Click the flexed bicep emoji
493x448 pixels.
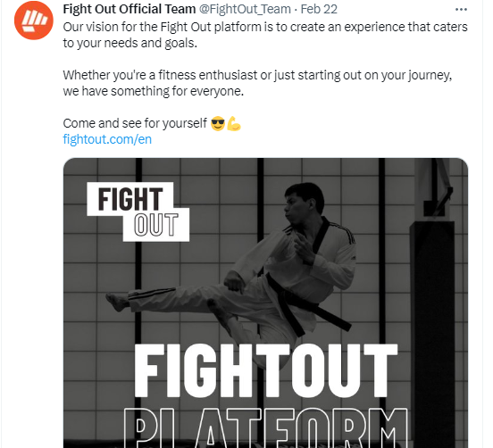point(234,123)
